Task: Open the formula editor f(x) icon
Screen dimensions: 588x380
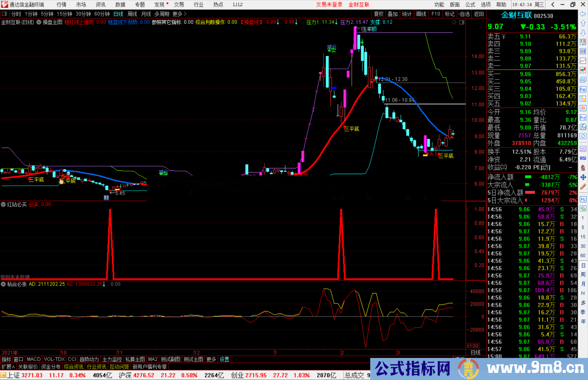Action: point(583,127)
